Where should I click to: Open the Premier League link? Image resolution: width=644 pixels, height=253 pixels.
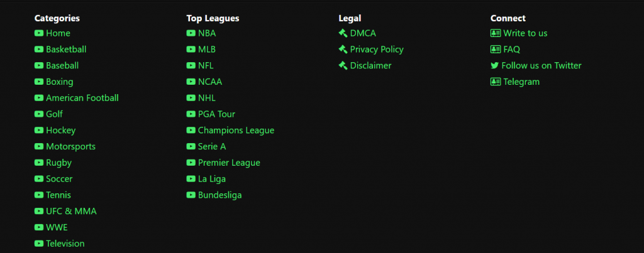coord(229,163)
